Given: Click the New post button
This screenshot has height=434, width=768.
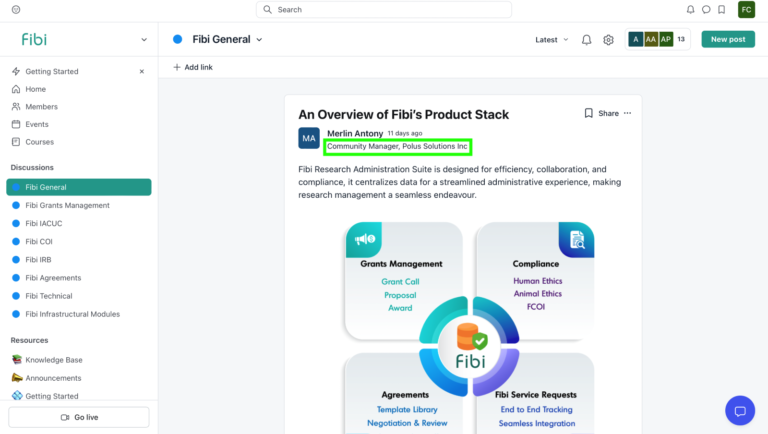Looking at the screenshot, I should pyautogui.click(x=728, y=39).
